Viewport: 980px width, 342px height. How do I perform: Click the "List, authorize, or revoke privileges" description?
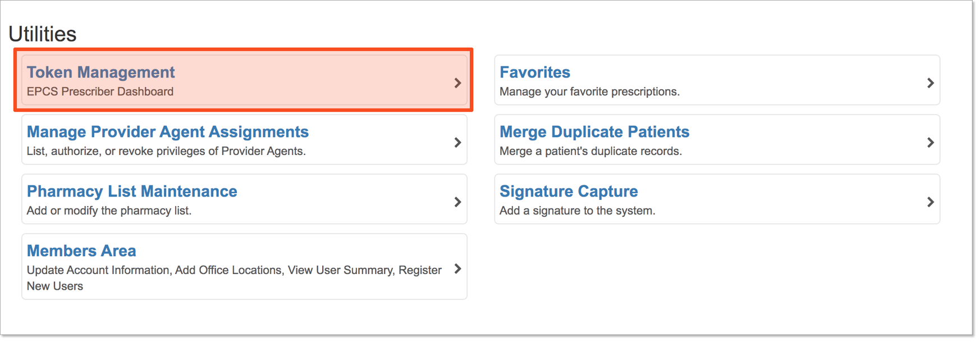166,151
